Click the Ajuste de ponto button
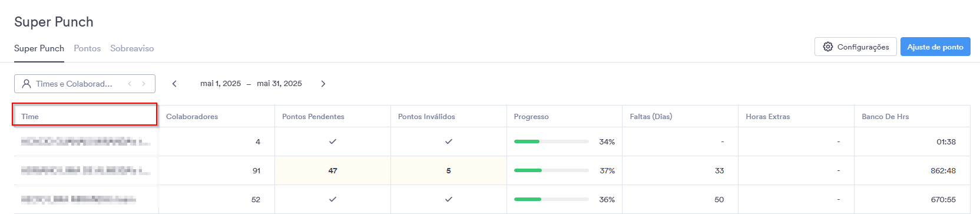Screen dimensions: 980x214 (935, 47)
